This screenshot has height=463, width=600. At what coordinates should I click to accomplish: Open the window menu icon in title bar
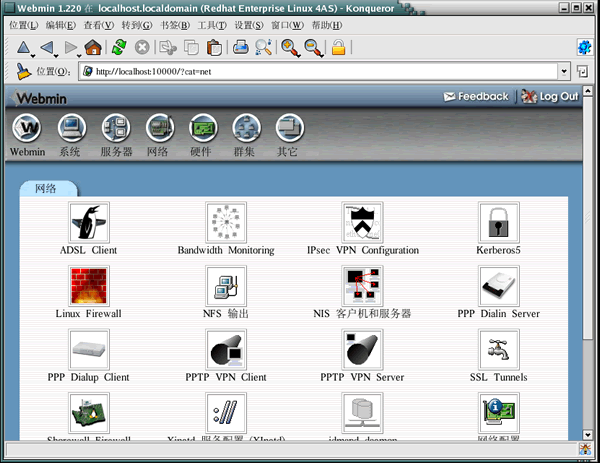pyautogui.click(x=10, y=7)
